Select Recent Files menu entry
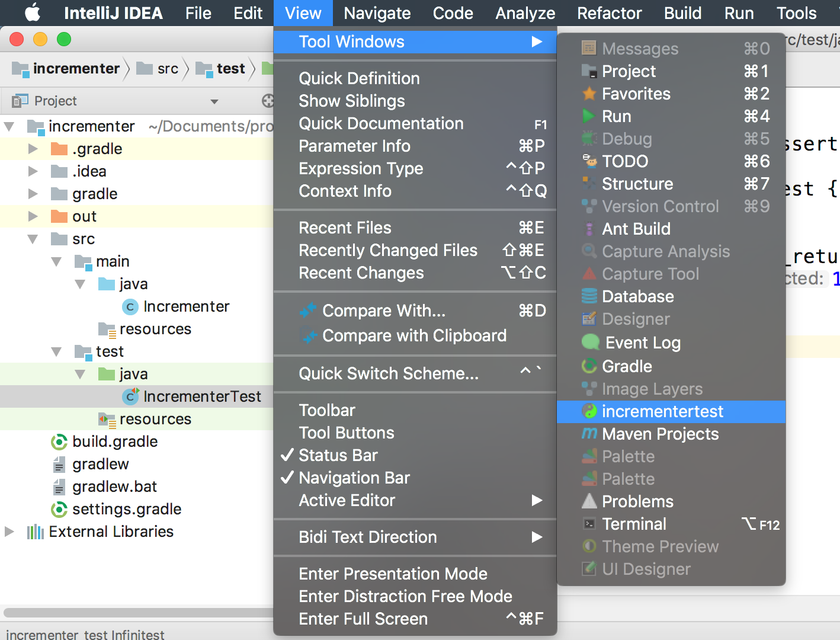 [x=415, y=228]
